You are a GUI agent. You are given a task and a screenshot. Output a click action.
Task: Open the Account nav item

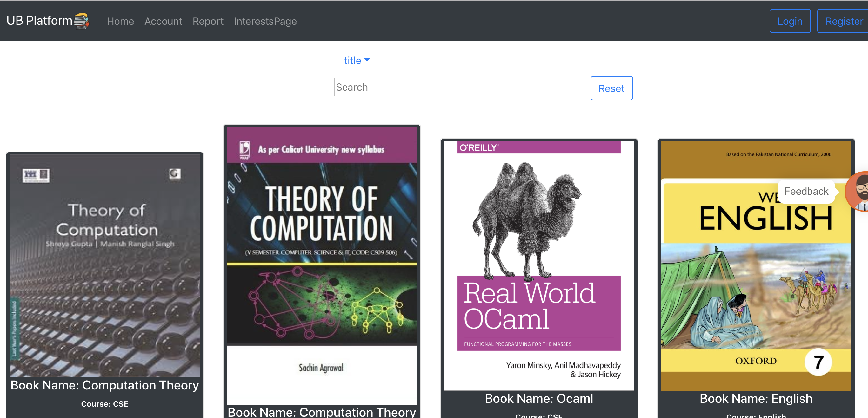tap(163, 21)
